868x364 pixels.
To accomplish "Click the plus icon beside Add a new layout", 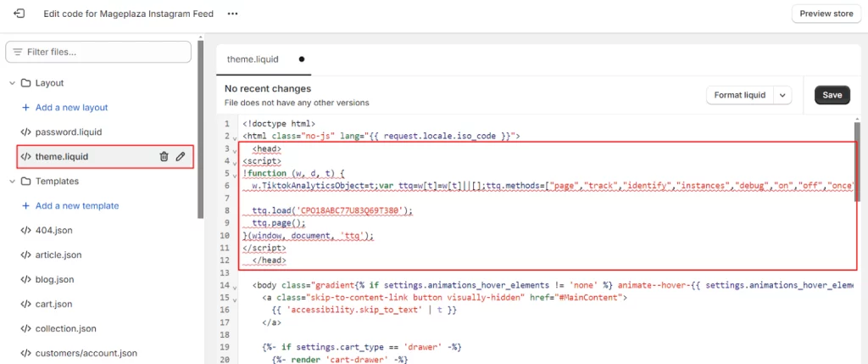I will pyautogui.click(x=25, y=108).
